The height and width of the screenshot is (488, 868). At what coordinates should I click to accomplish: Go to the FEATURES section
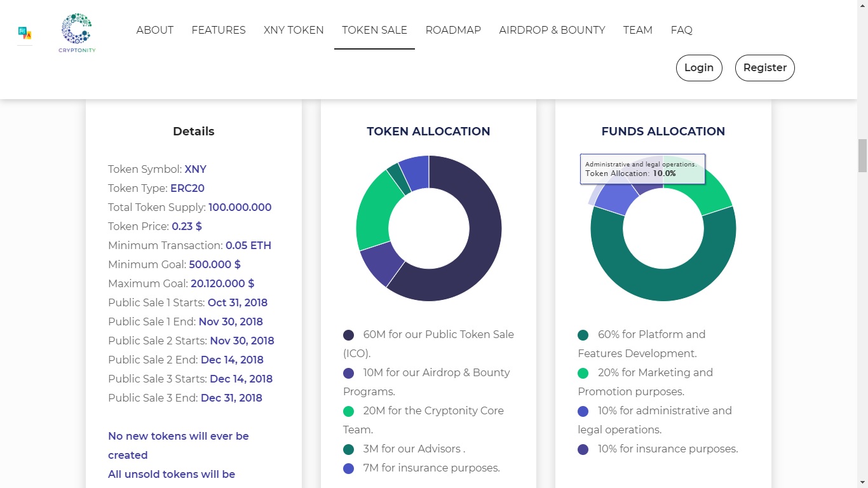219,30
